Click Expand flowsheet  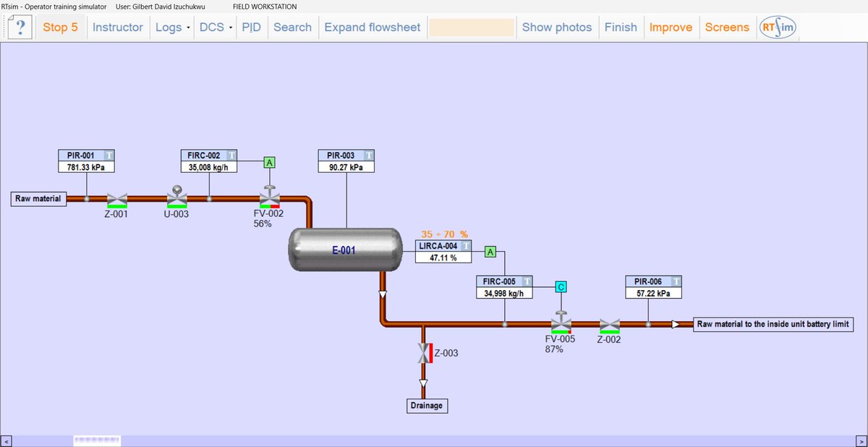(x=372, y=27)
